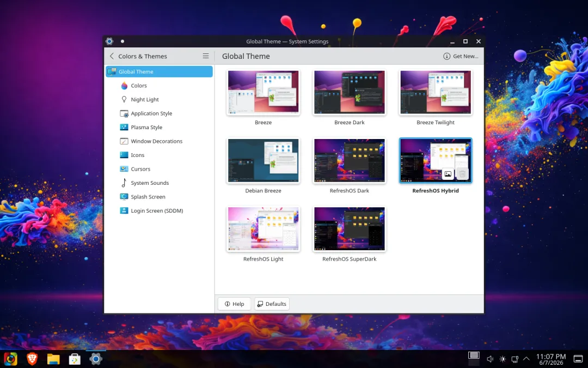Open the application launcher in the taskbar
This screenshot has height=368, width=588.
[x=10, y=359]
